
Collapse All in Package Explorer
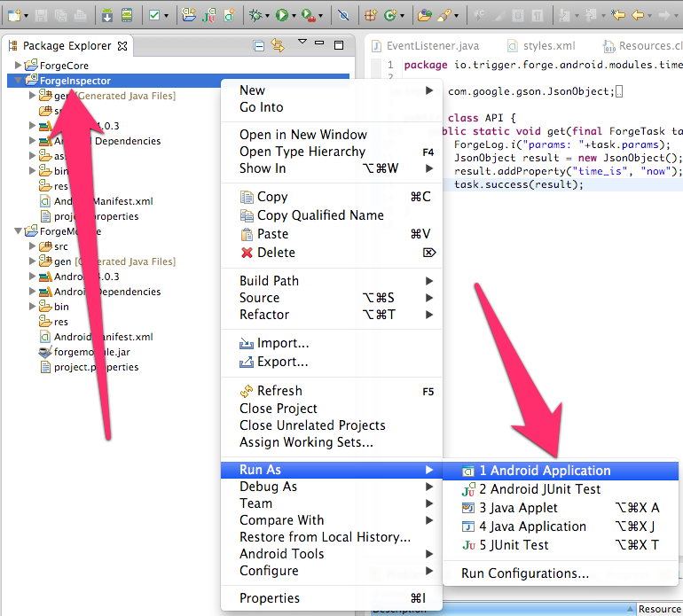[x=259, y=46]
